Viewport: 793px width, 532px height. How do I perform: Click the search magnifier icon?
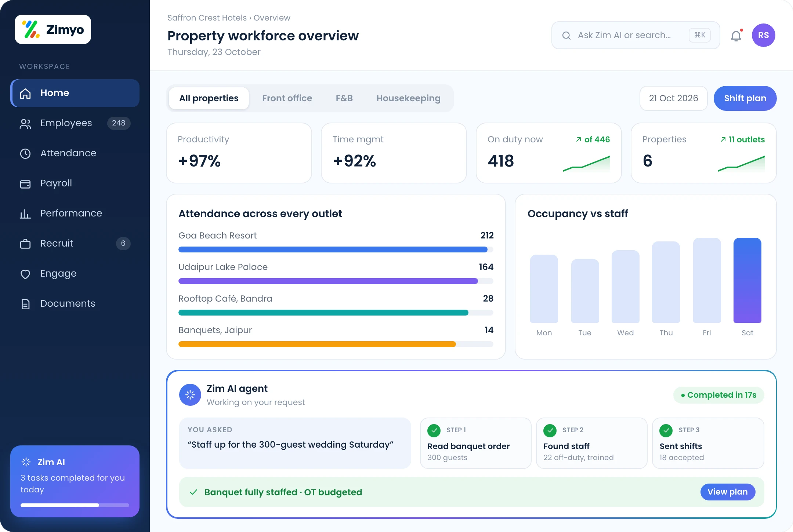click(x=566, y=36)
